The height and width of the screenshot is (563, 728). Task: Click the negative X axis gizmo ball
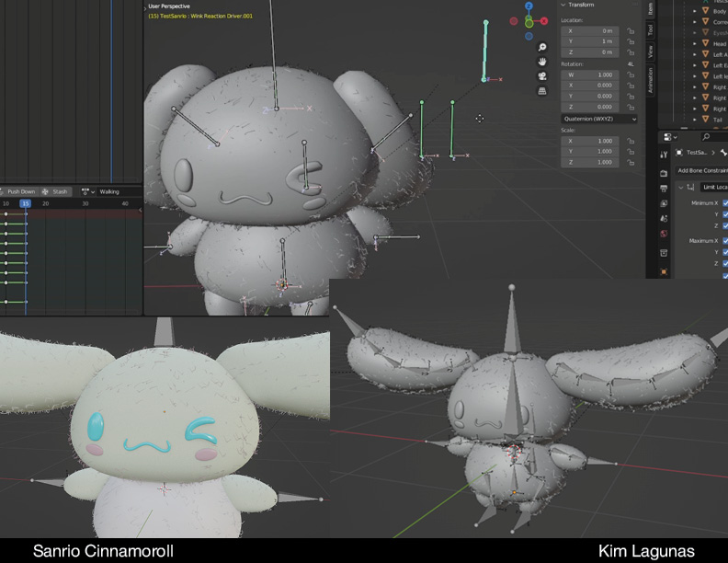coord(514,21)
